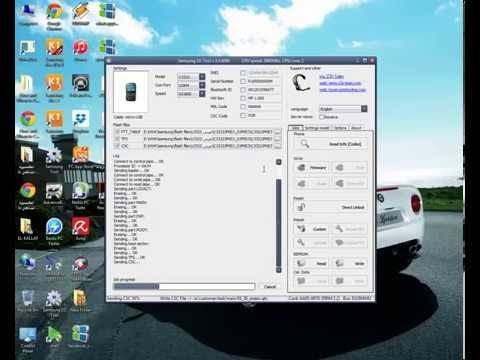Toggle the Bluetooth ID checkbox

tap(243, 90)
